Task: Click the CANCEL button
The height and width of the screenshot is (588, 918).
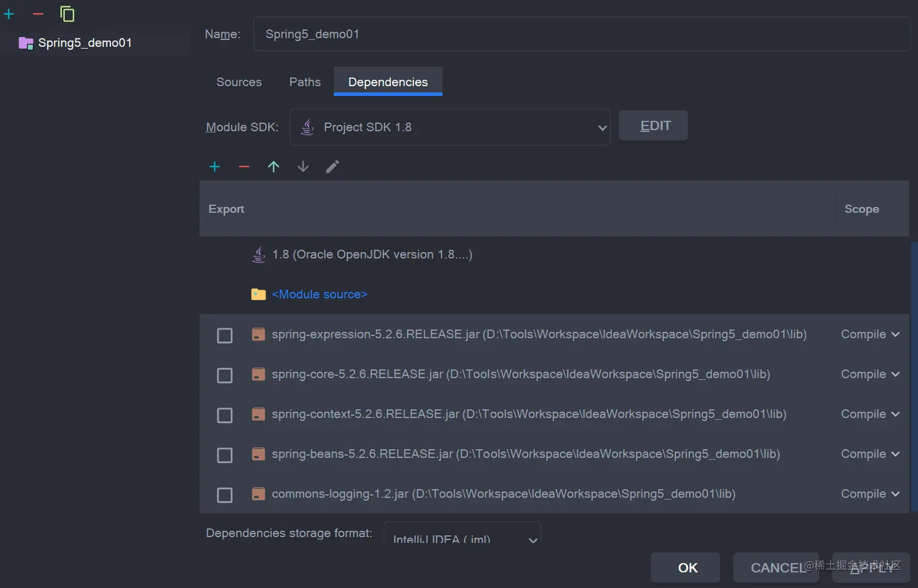Action: [x=776, y=567]
